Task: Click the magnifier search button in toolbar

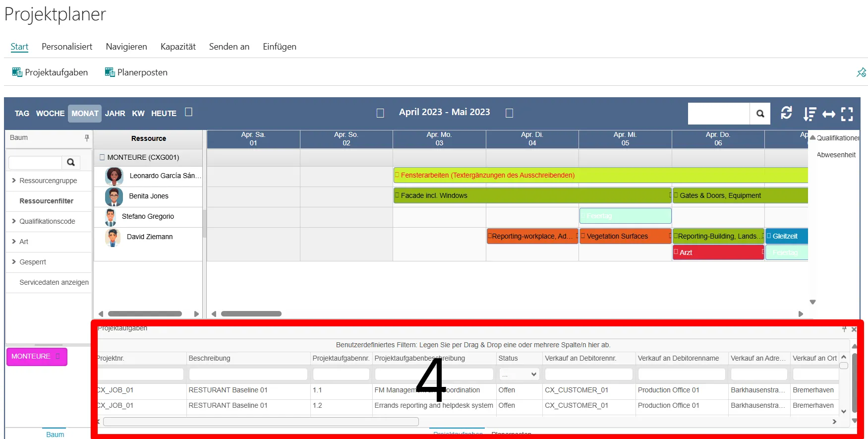Action: 760,114
